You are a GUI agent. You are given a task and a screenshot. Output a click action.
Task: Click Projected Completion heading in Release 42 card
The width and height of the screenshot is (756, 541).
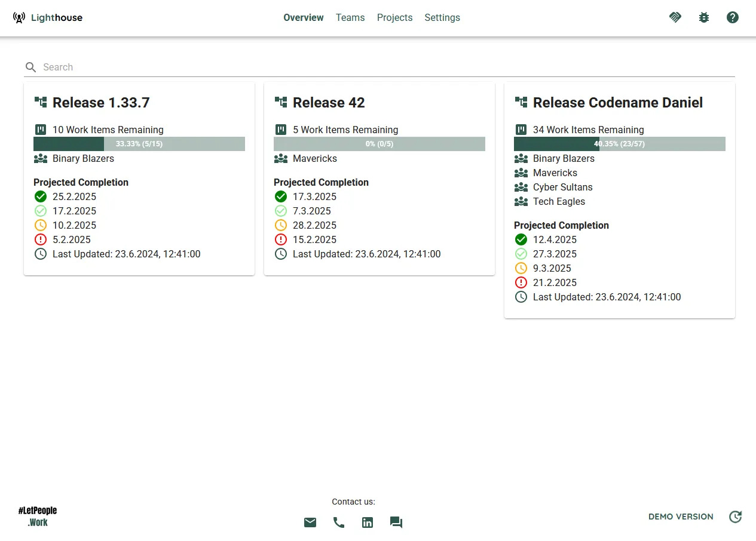pos(321,182)
